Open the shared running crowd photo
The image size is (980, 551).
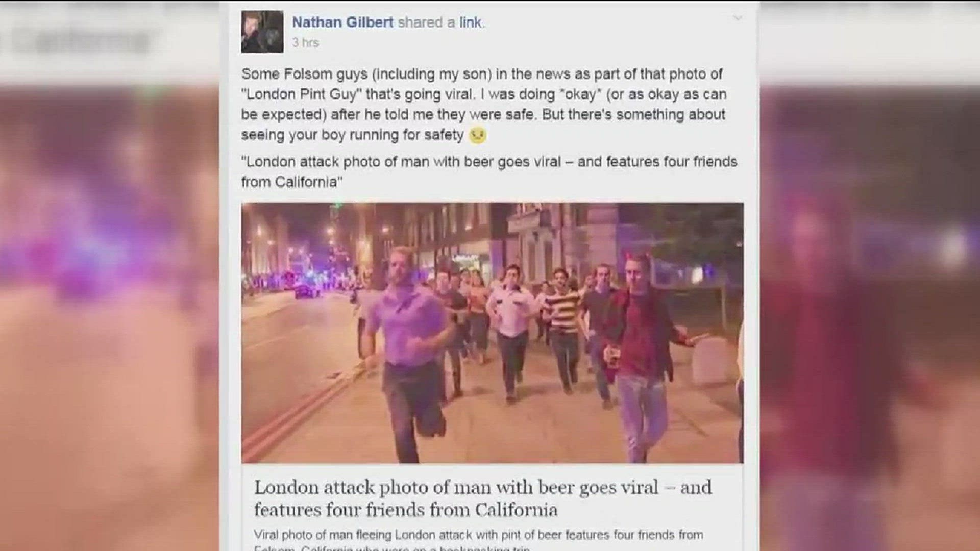(x=492, y=333)
